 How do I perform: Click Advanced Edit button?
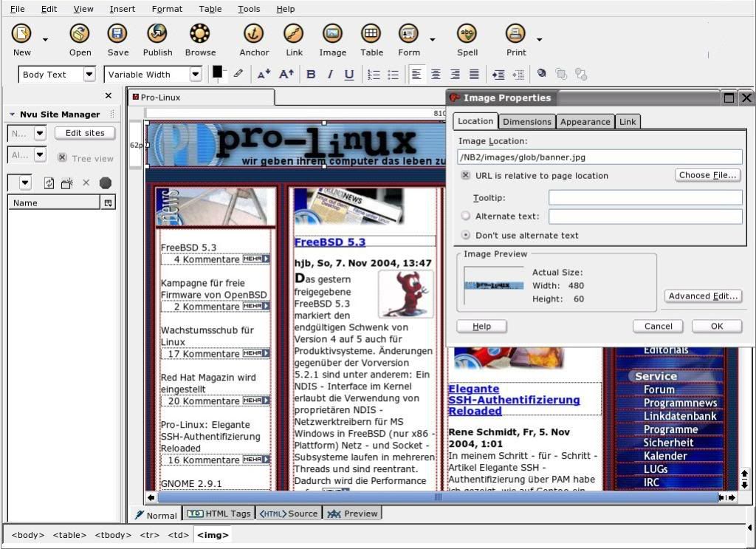click(703, 296)
